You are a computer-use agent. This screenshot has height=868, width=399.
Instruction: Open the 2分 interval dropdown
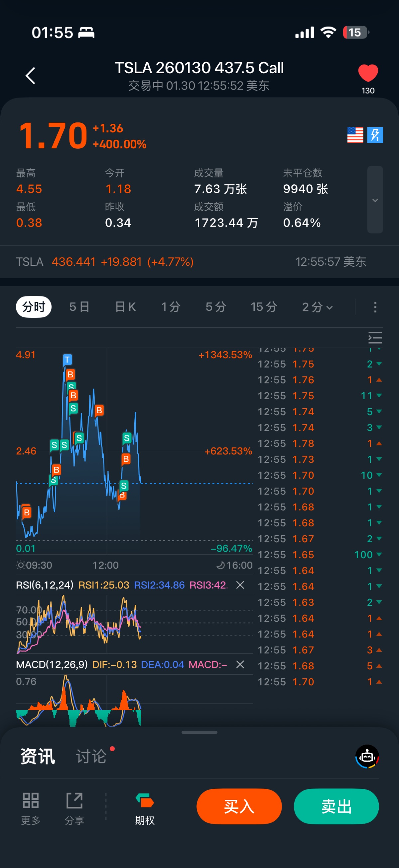(x=317, y=307)
